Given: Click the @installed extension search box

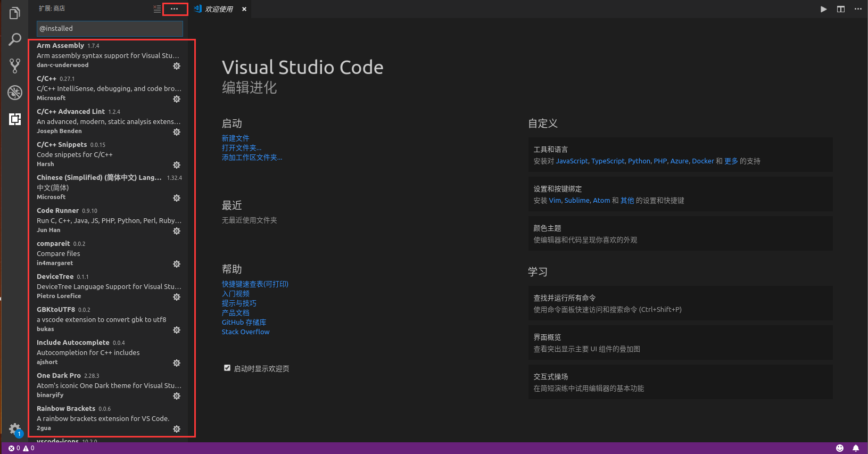Looking at the screenshot, I should click(110, 29).
